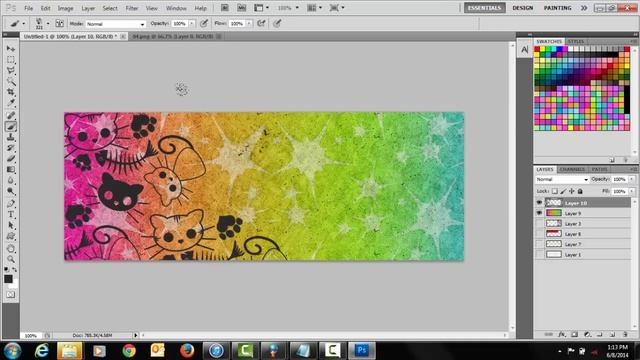Viewport: 640px width, 360px height.
Task: Select the Brush tool in toolbox
Action: 11,127
